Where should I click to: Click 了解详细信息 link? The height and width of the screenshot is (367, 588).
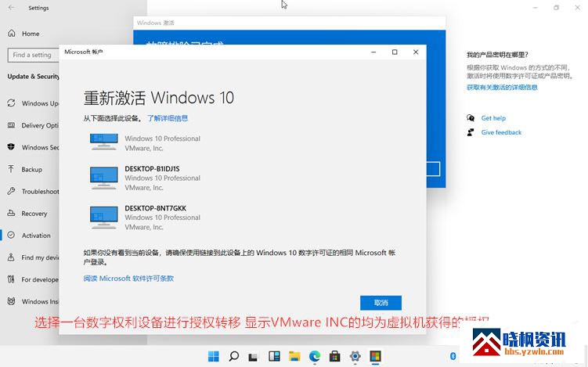tap(168, 118)
